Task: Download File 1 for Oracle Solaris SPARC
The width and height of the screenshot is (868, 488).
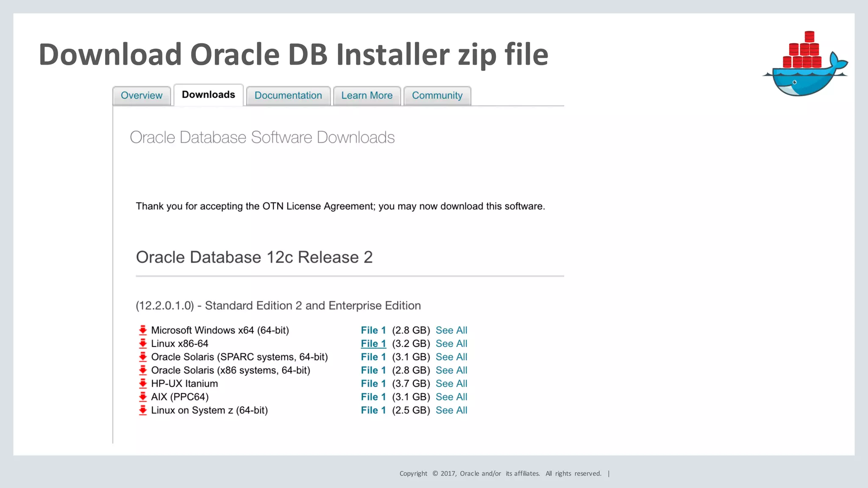Action: point(373,357)
